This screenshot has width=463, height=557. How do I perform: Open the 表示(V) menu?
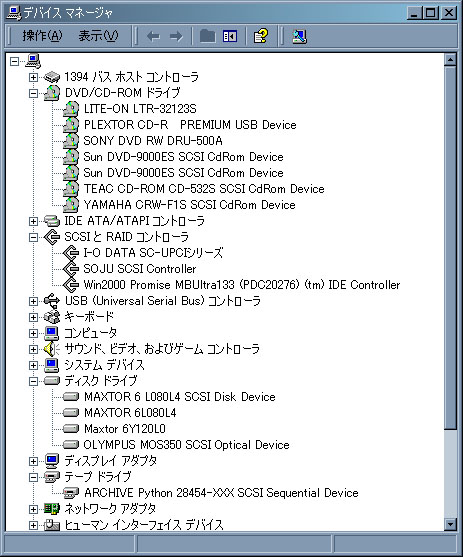coord(98,36)
